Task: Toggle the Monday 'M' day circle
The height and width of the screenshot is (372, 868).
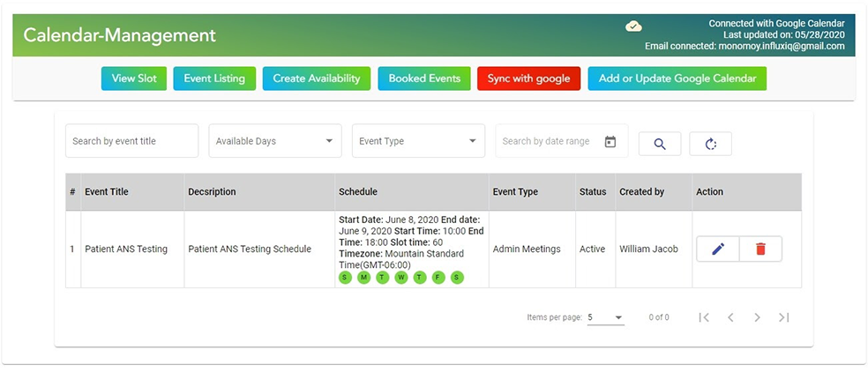Action: click(363, 278)
